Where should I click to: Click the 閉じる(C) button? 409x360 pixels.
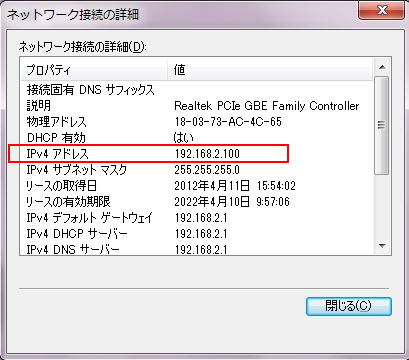pyautogui.click(x=349, y=306)
